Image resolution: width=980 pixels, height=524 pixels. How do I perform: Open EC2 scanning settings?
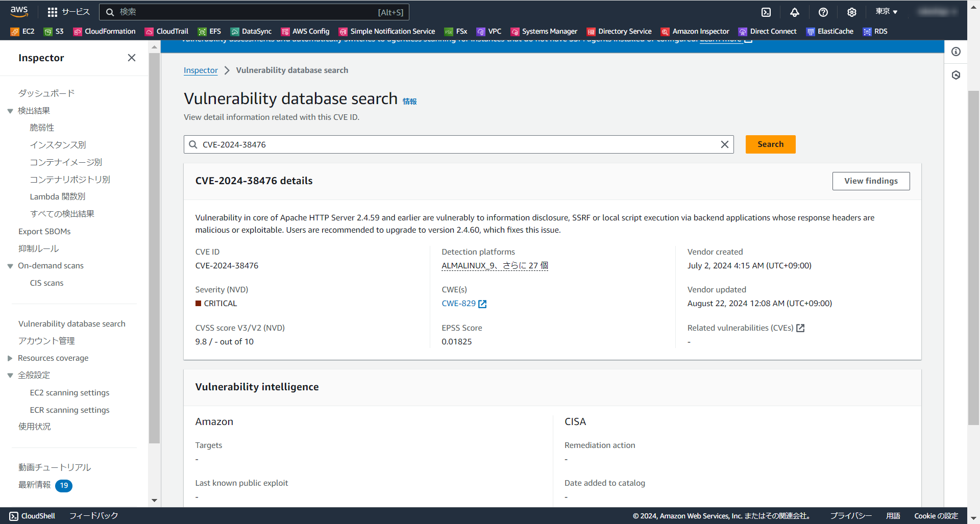point(69,393)
